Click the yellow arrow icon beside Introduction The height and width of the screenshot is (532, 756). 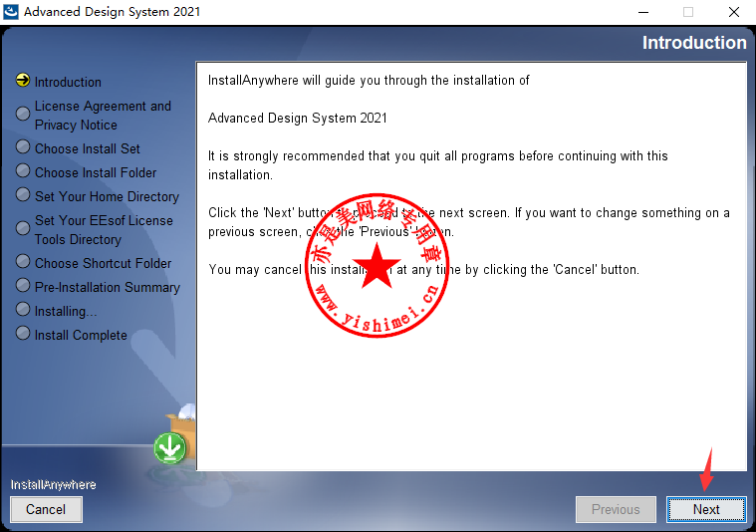click(23, 82)
